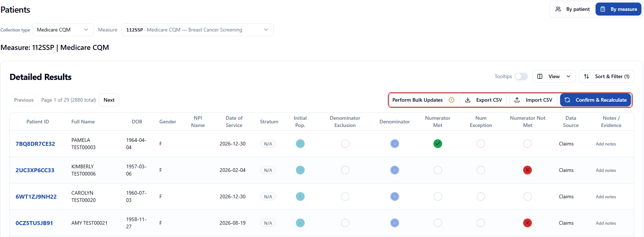The width and height of the screenshot is (644, 237).
Task: Click the refresh icon on Confirm & Recalculate
Action: pyautogui.click(x=567, y=100)
